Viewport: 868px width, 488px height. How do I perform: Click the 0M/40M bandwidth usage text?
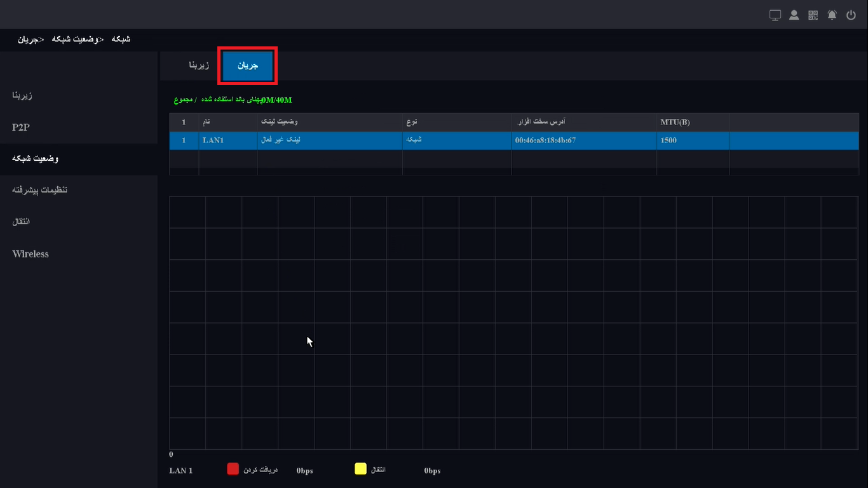click(277, 100)
